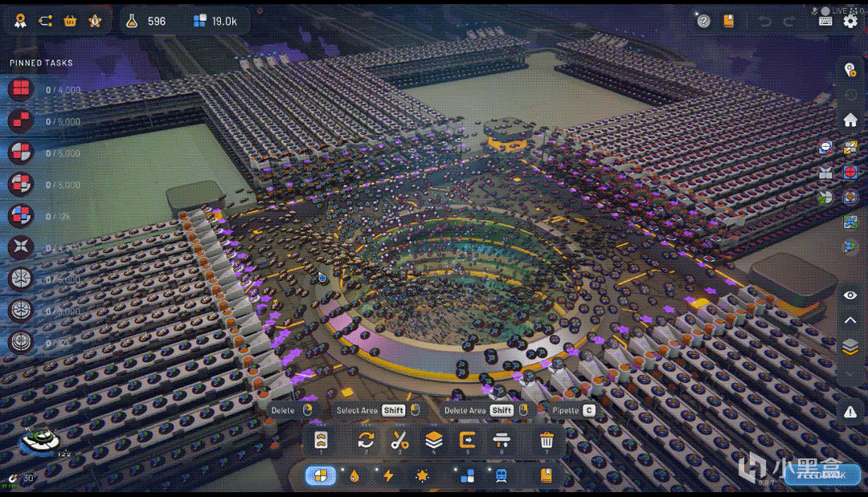Click the Pipette C hint
868x497 pixels.
(574, 410)
